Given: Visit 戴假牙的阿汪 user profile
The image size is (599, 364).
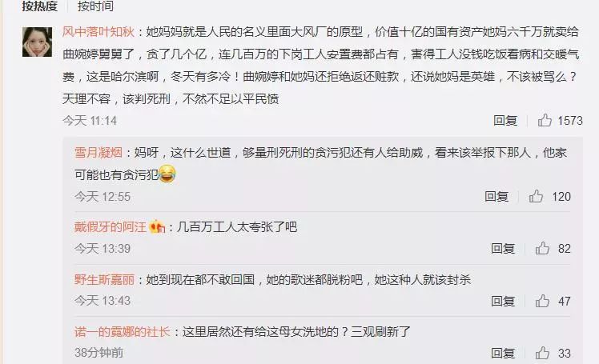Looking at the screenshot, I should [x=111, y=227].
